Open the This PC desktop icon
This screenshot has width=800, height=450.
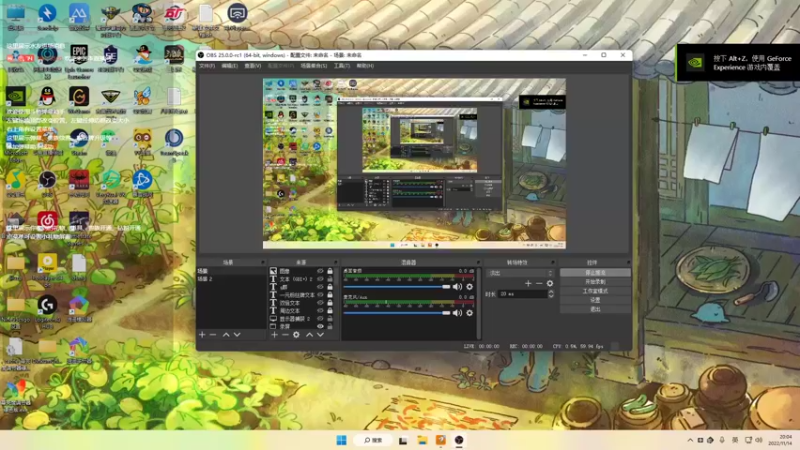pos(16,17)
